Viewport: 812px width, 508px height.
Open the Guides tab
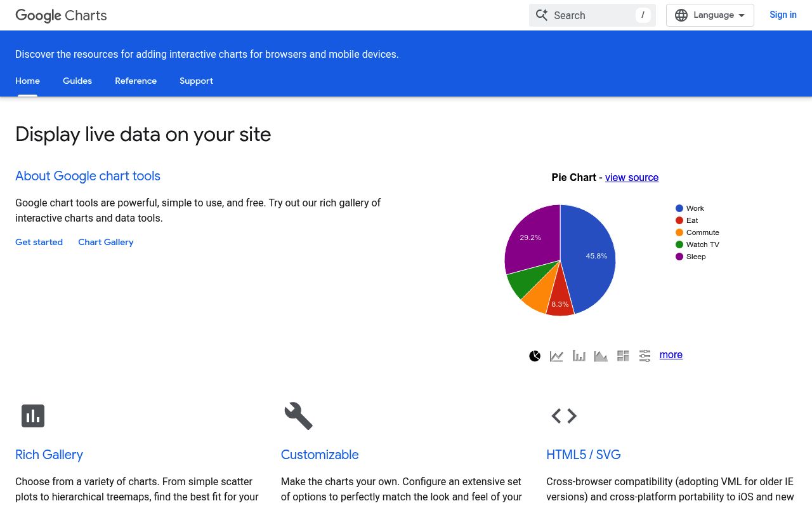click(77, 81)
